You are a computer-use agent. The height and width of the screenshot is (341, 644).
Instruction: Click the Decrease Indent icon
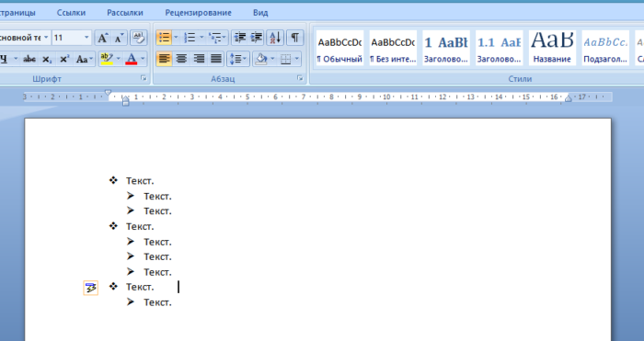pyautogui.click(x=239, y=39)
